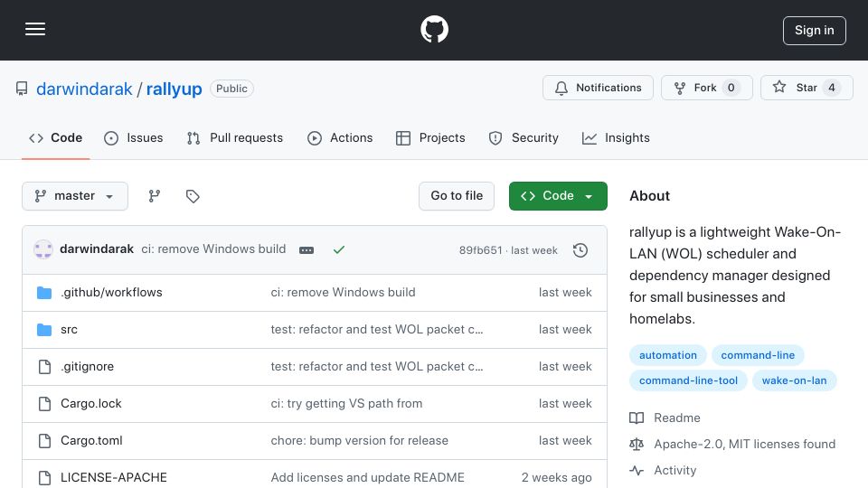Image resolution: width=868 pixels, height=488 pixels.
Task: Open commit 'Add licenses and update README'
Action: tap(368, 477)
